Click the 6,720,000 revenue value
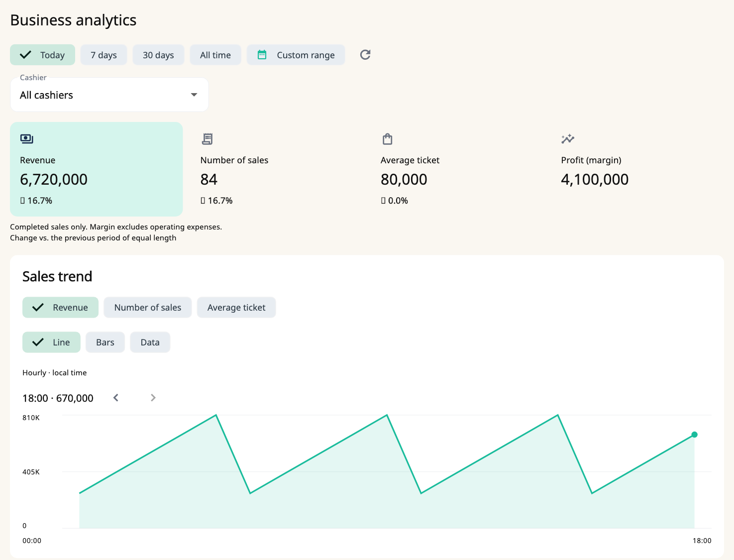This screenshot has width=734, height=560. (54, 179)
